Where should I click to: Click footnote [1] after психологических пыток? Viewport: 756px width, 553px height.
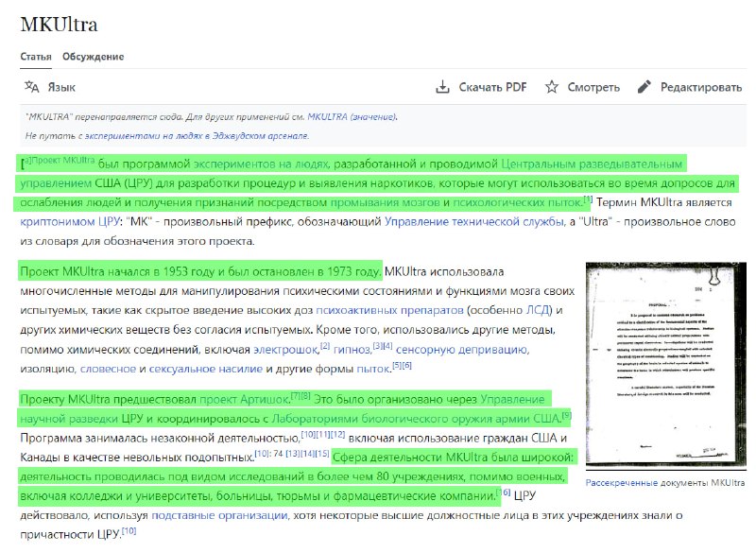pos(587,199)
